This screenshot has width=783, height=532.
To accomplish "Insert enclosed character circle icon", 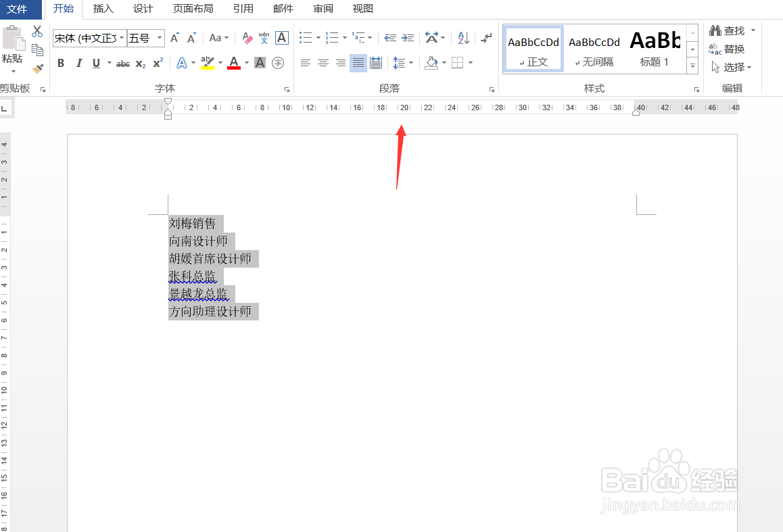I will pyautogui.click(x=278, y=63).
